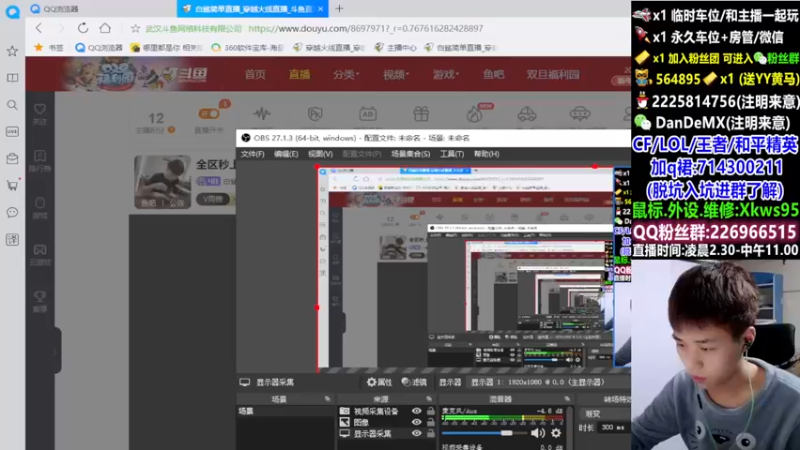This screenshot has width=800, height=450.
Task: Lock the 视频采集设备 source
Action: (431, 411)
